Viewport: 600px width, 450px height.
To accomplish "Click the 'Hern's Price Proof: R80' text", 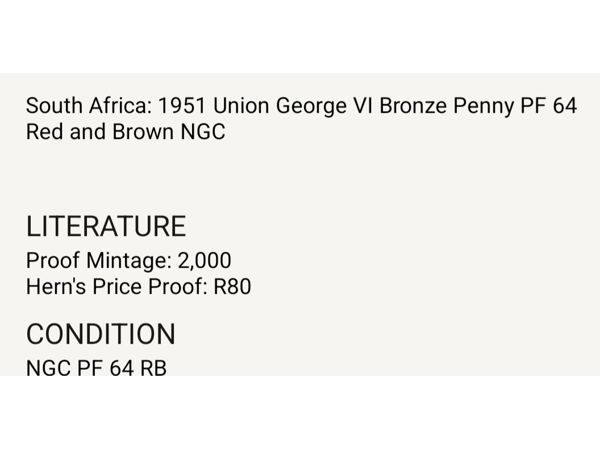I will tap(138, 288).
